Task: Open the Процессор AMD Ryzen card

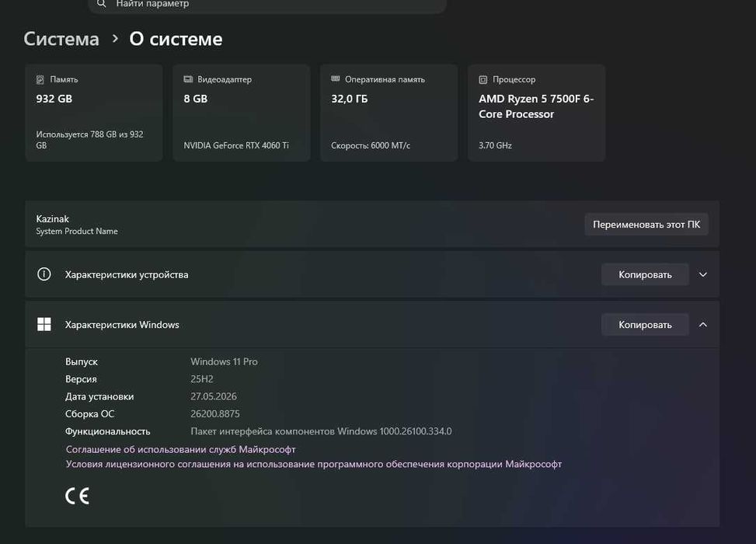Action: pyautogui.click(x=537, y=113)
